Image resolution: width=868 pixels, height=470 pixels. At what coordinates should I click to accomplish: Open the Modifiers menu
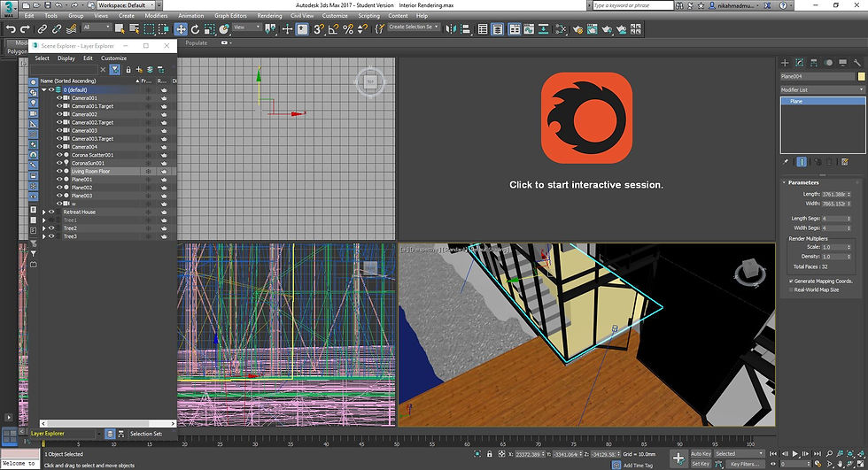[x=156, y=15]
